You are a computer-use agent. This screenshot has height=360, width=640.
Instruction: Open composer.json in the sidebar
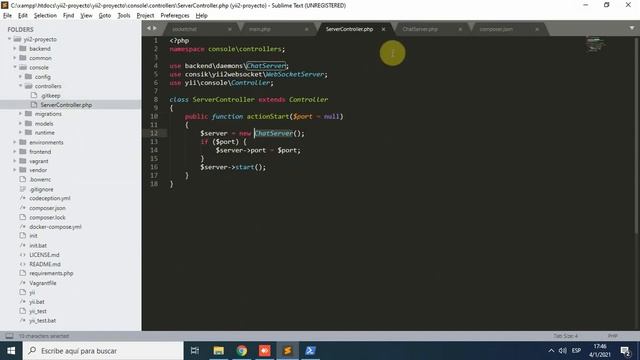(x=47, y=208)
